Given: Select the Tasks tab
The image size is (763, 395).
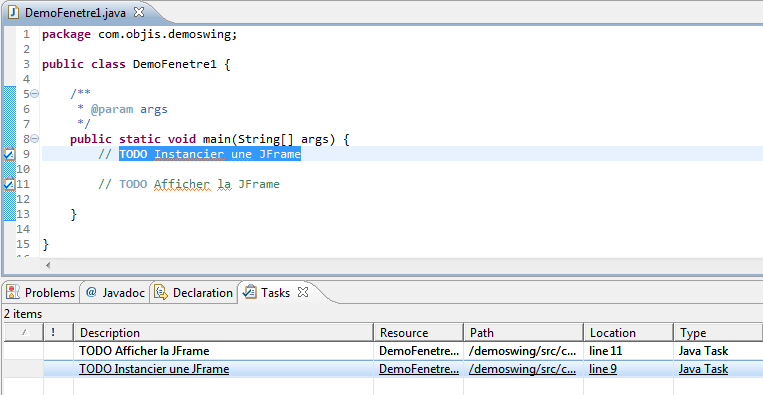Looking at the screenshot, I should 275,293.
